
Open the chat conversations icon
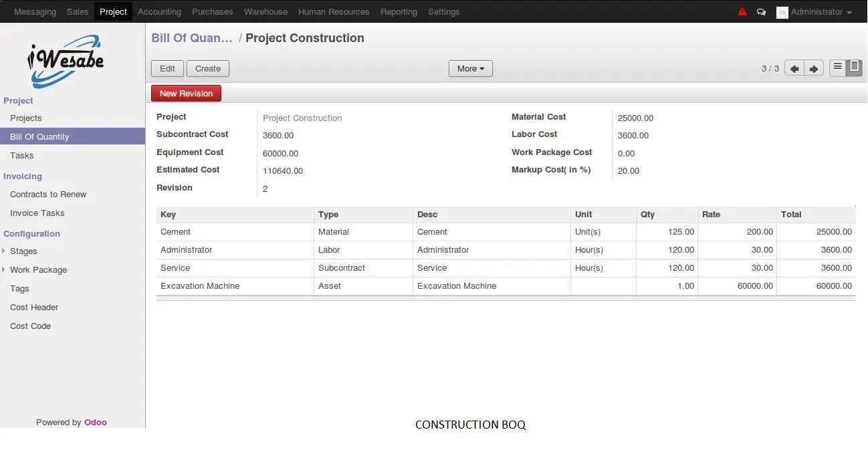[x=761, y=12]
